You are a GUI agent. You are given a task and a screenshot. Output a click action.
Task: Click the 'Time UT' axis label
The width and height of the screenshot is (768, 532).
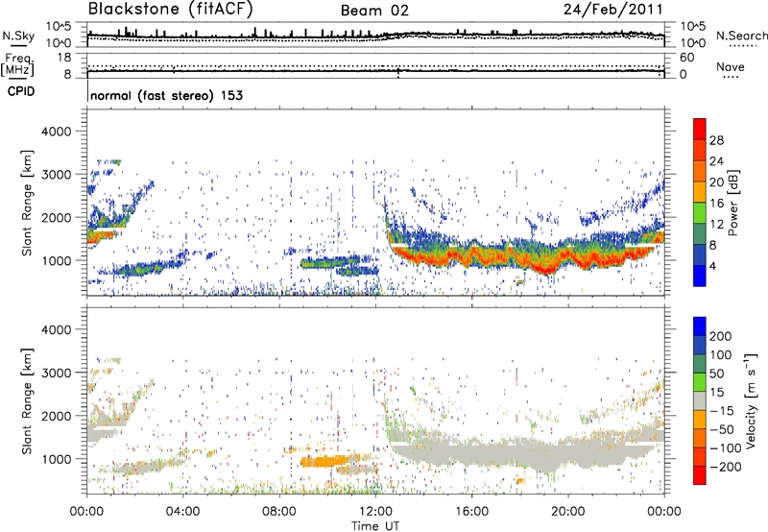(375, 526)
